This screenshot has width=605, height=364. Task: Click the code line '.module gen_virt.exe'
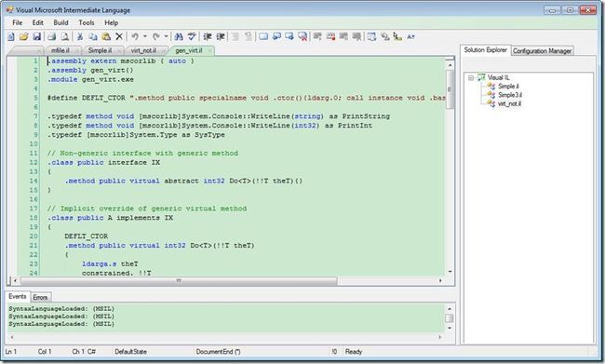90,79
